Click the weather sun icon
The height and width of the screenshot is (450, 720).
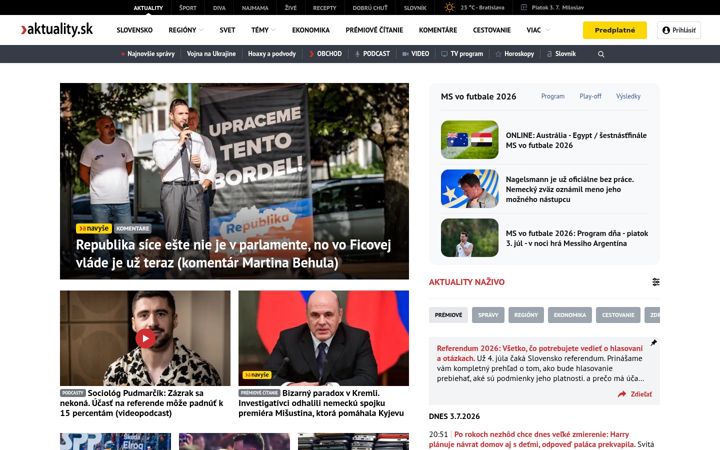click(449, 7)
